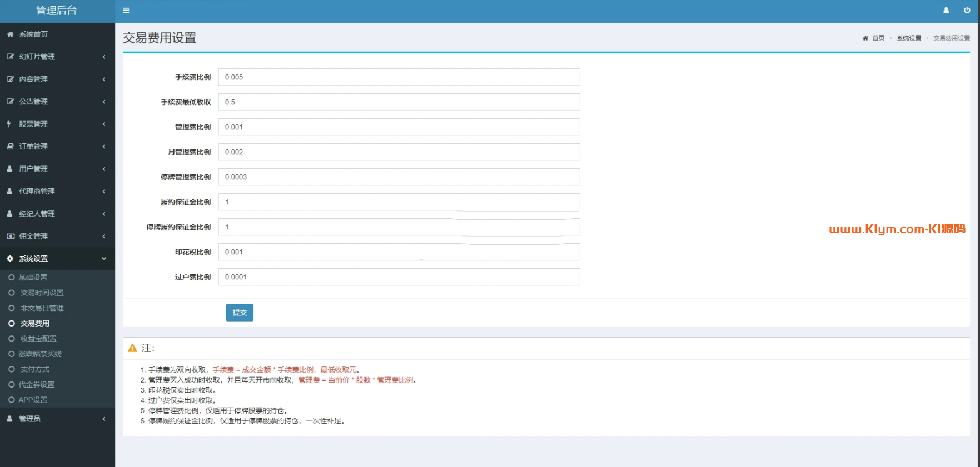Image resolution: width=980 pixels, height=467 pixels.
Task: Open the 代理商管理 menu
Action: coord(37,192)
